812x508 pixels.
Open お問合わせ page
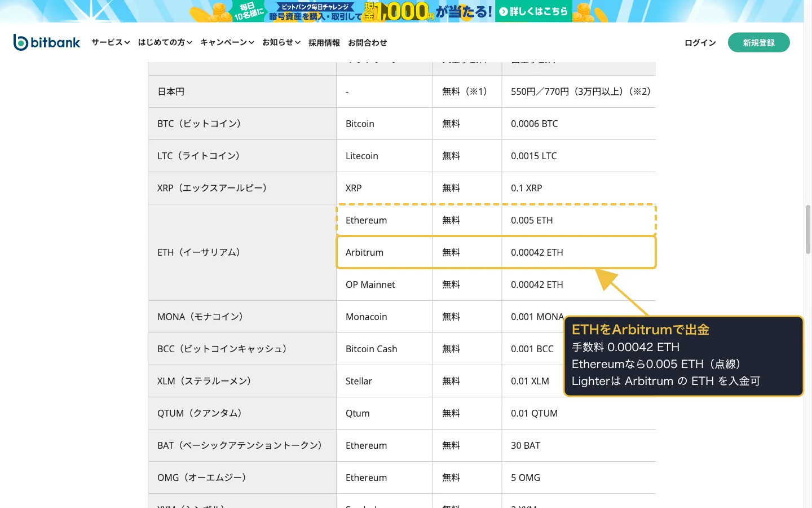pos(368,43)
